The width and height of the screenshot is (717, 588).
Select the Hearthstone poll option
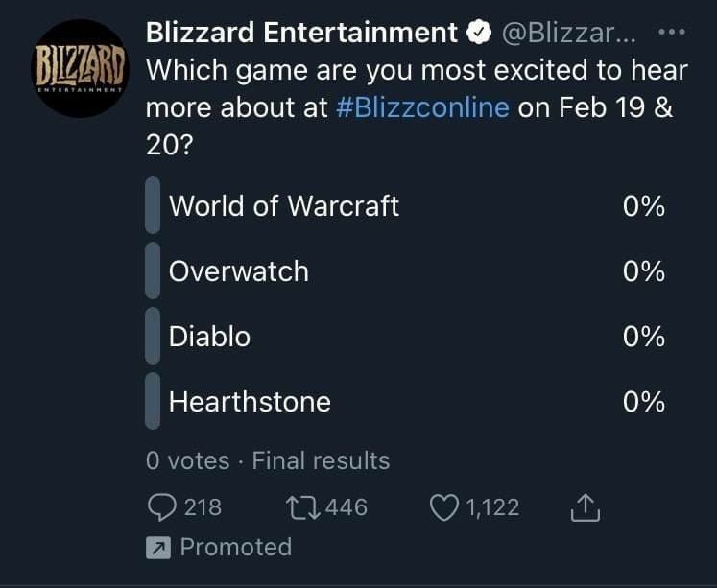click(x=250, y=402)
